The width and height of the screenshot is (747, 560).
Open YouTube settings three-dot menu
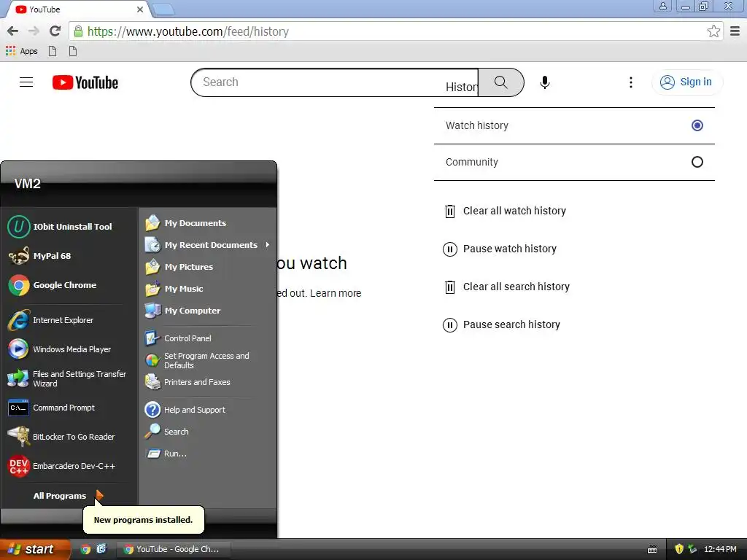point(631,82)
